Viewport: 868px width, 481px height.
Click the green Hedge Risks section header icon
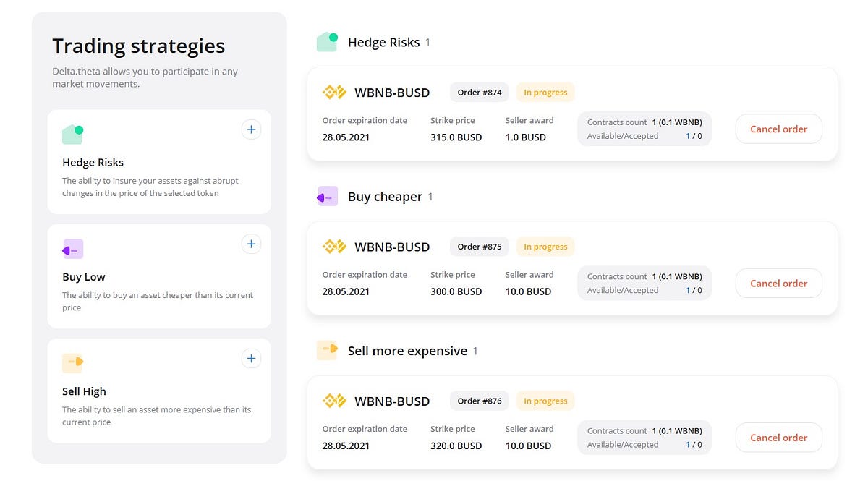click(x=328, y=42)
